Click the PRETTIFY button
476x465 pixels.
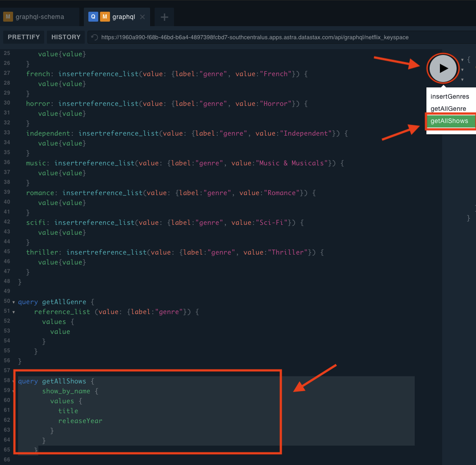[24, 37]
